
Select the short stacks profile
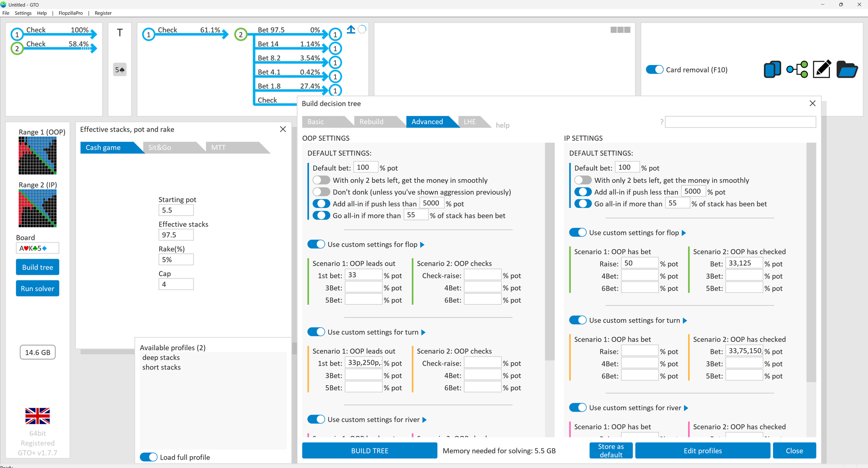click(x=161, y=367)
